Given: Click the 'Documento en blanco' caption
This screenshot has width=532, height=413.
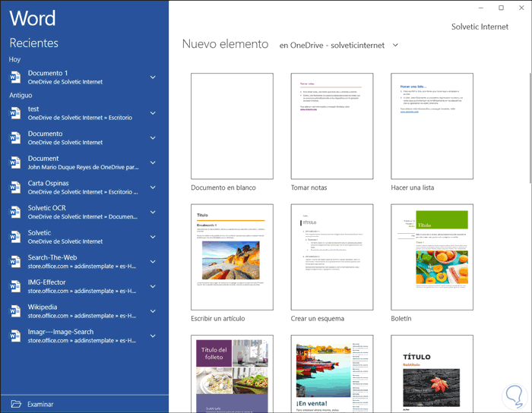Looking at the screenshot, I should 223,188.
